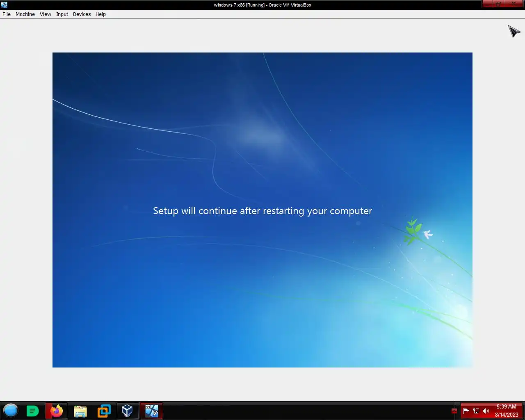525x420 pixels.
Task: Open the Devices menu
Action: (82, 14)
